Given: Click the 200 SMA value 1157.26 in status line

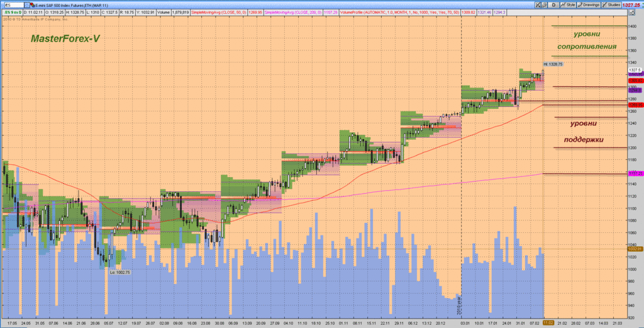Looking at the screenshot, I should (331, 13).
